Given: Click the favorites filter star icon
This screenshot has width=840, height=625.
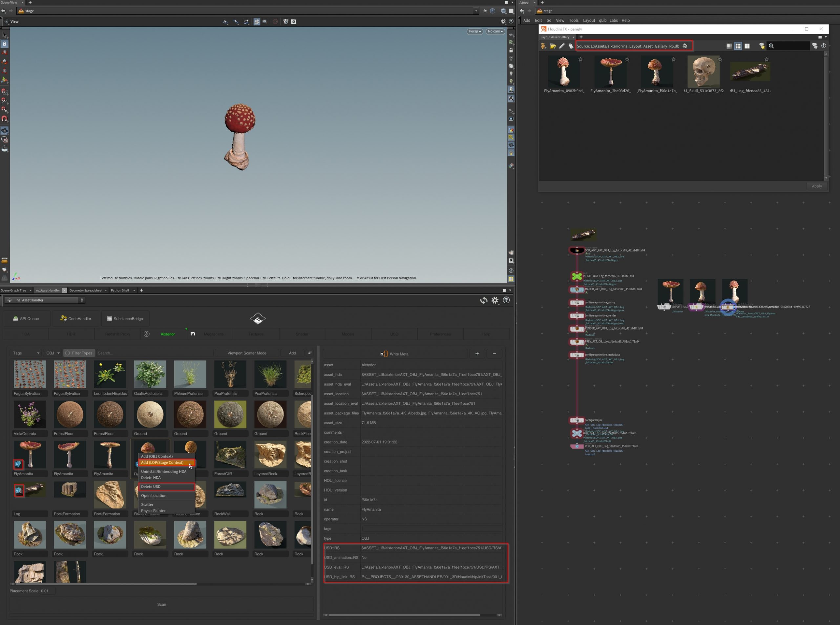Looking at the screenshot, I should tap(762, 46).
